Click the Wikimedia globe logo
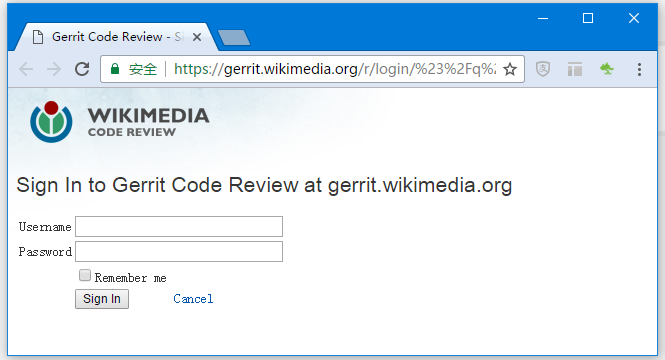This screenshot has width=665, height=360. pyautogui.click(x=51, y=122)
